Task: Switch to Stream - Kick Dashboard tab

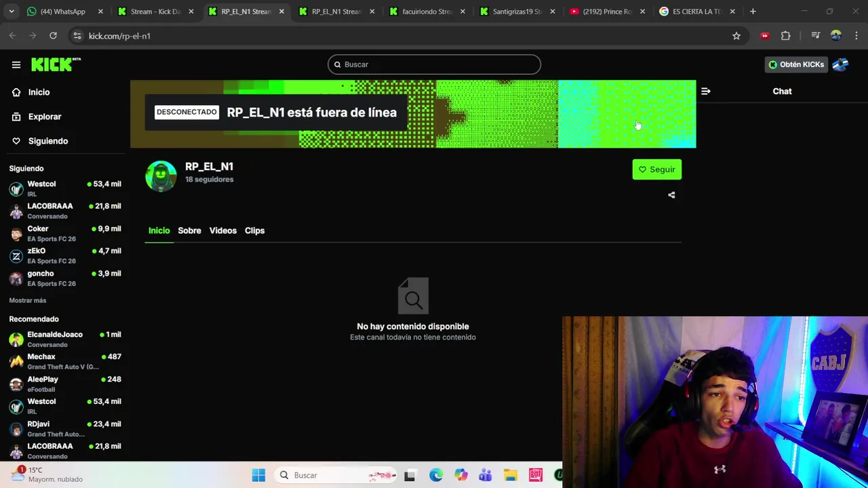Action: click(155, 12)
